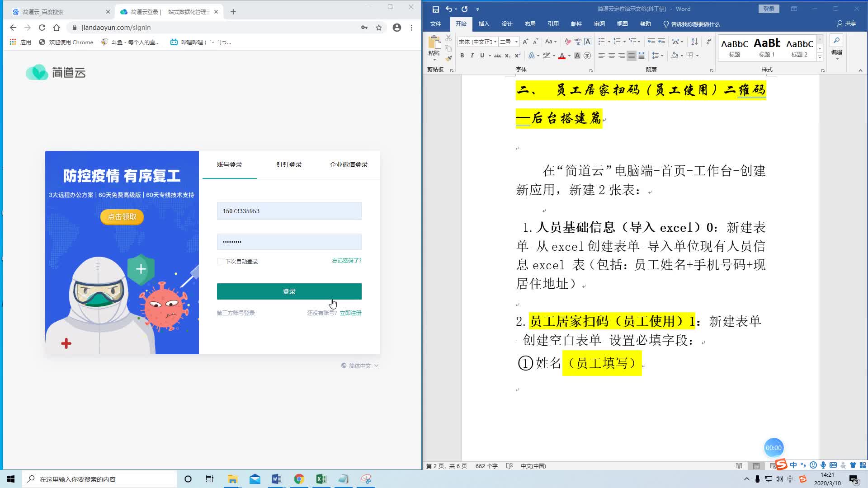Click the 立即注册 link

tap(350, 313)
